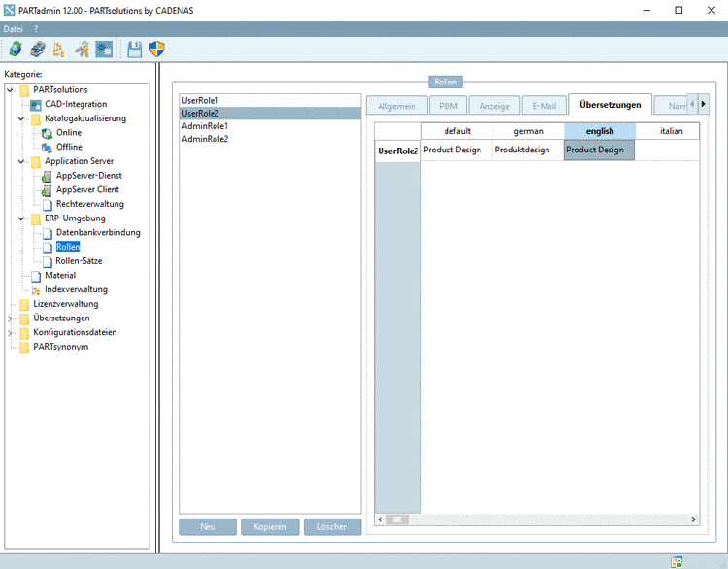Click the table scrollbar left arrow
This screenshot has height=569, width=728.
pyautogui.click(x=380, y=519)
